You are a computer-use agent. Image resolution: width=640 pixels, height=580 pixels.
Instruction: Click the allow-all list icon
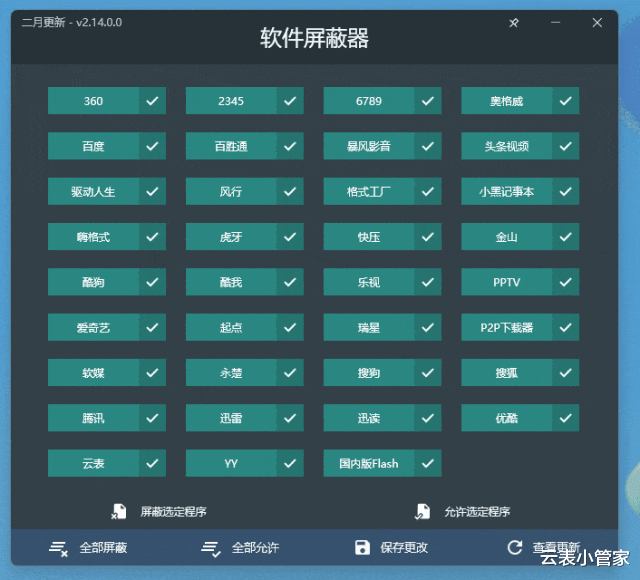(211, 548)
